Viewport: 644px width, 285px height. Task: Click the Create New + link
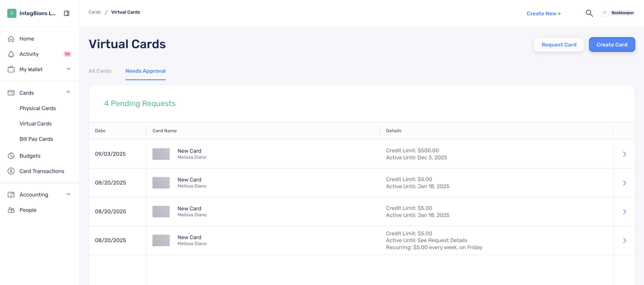coord(544,13)
